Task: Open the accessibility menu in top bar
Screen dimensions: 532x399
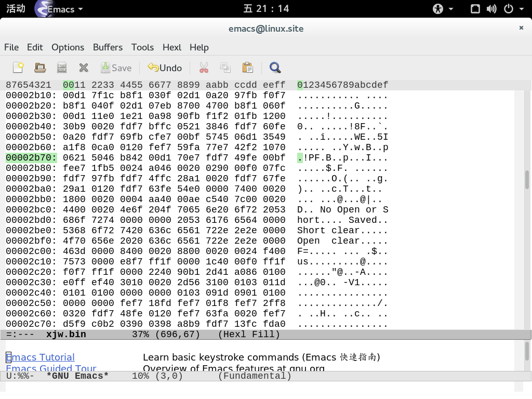Action: tap(443, 9)
